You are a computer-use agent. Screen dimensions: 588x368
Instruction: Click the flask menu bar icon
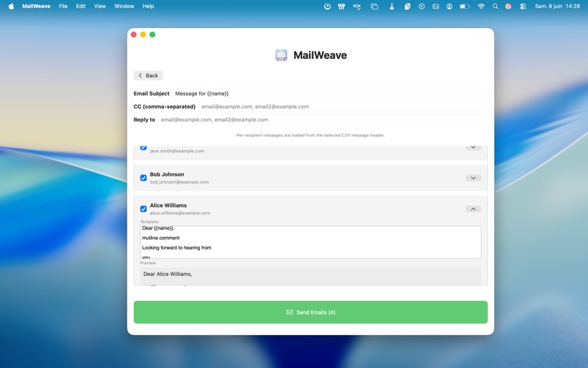pos(392,6)
